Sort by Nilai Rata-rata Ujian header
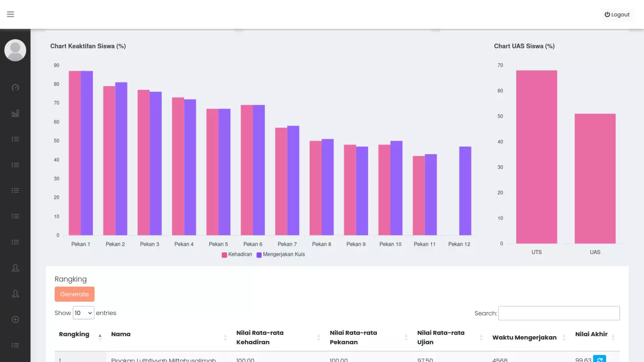 point(440,338)
